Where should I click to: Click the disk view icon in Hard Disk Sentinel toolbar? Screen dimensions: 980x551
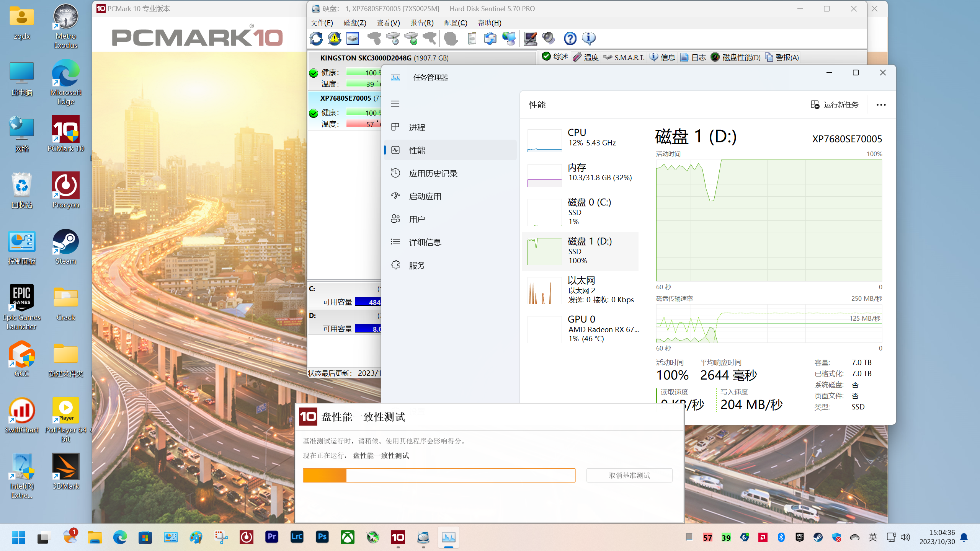(353, 38)
